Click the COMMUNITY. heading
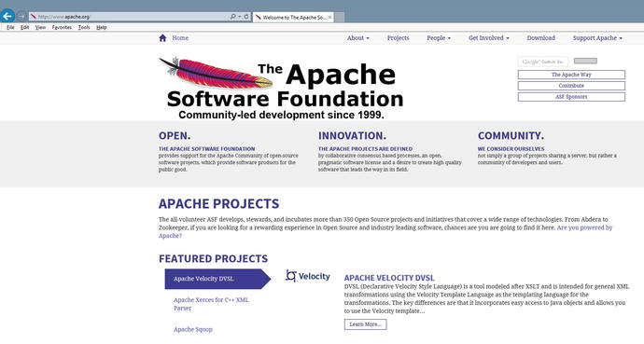 pyautogui.click(x=511, y=136)
